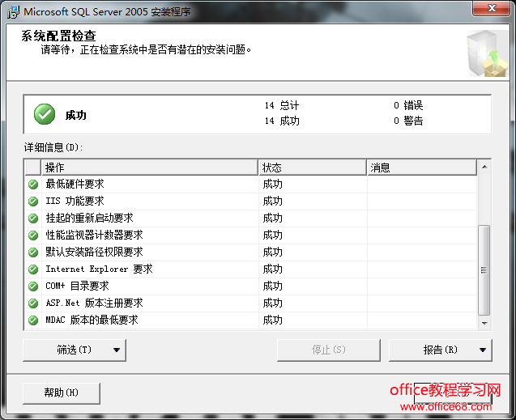
Task: Click the 0 警告 summary text
Action: coord(408,121)
